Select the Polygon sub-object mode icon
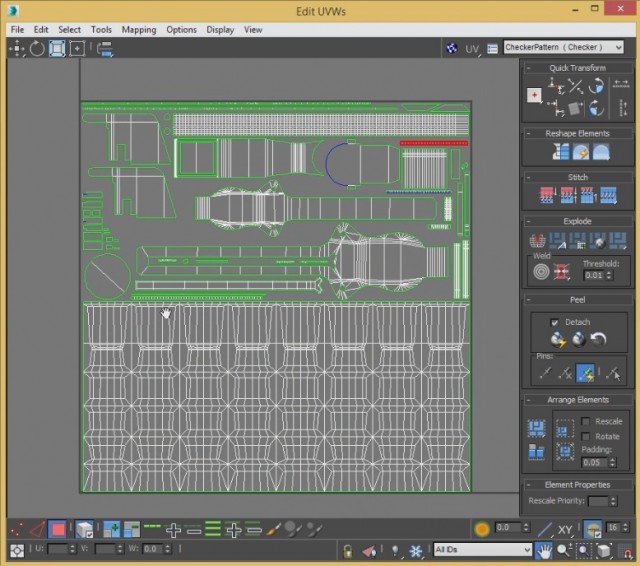The width and height of the screenshot is (640, 566). (59, 528)
